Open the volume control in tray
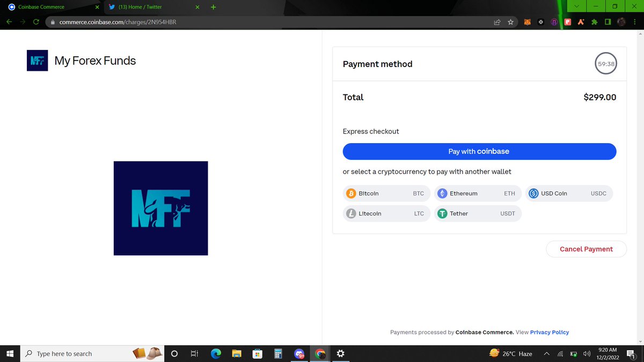Viewport: 644px width, 362px height. (x=587, y=354)
